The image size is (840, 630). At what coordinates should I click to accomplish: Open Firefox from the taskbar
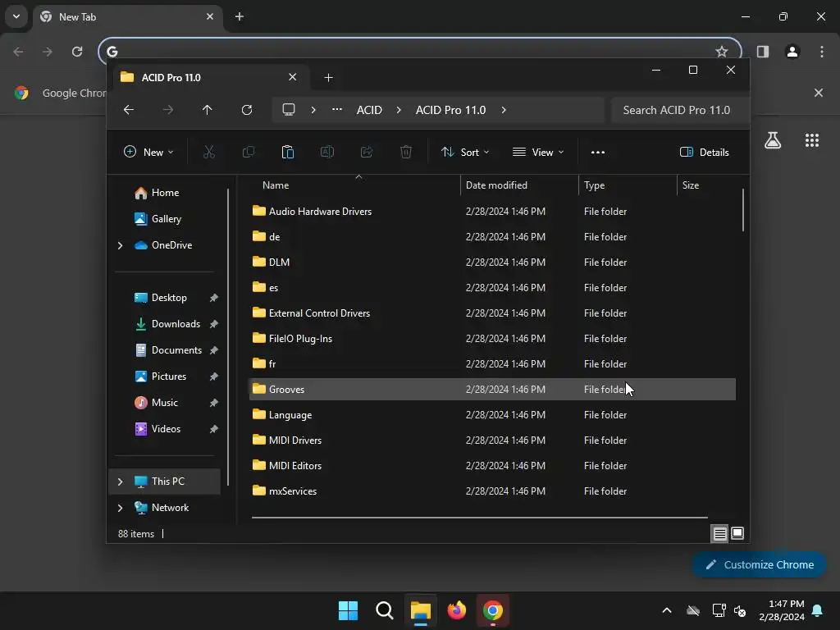[x=456, y=610]
